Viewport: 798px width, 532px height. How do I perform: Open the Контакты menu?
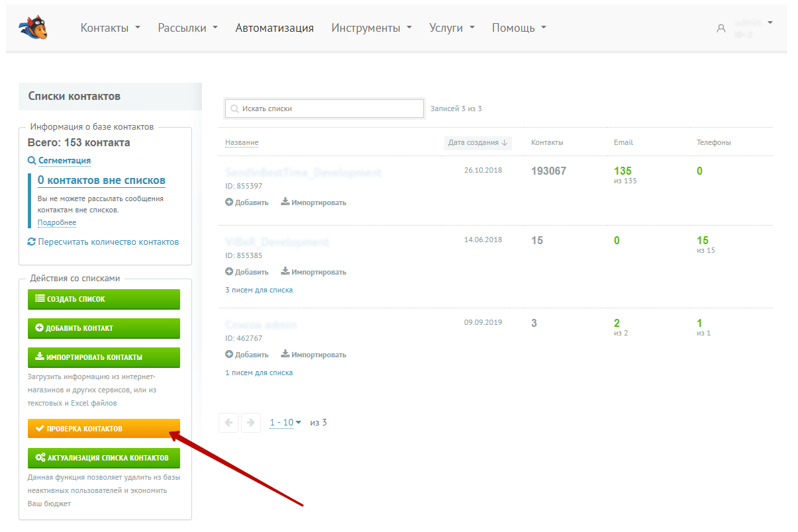tap(111, 28)
